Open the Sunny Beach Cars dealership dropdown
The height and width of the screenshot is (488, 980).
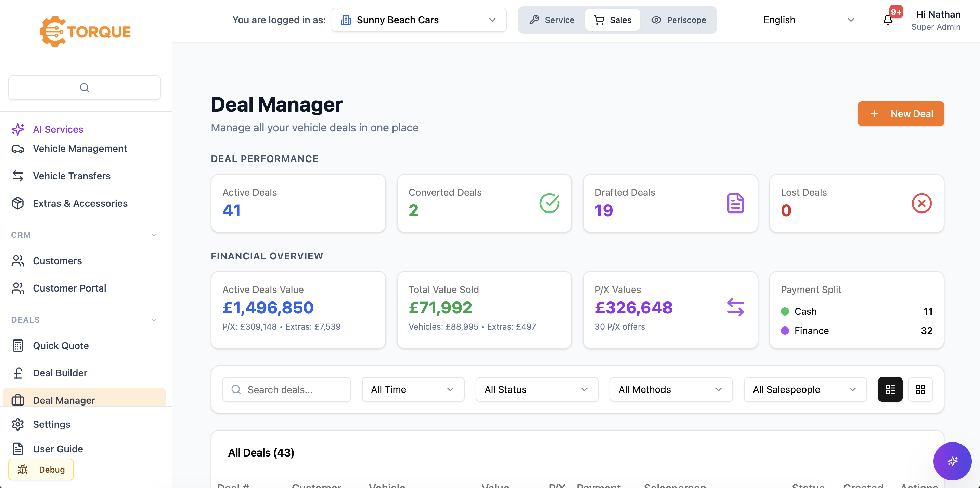(419, 20)
